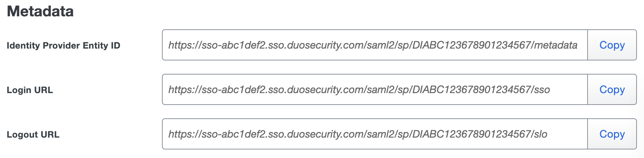
Task: Copy the Login URL value
Action: [612, 90]
